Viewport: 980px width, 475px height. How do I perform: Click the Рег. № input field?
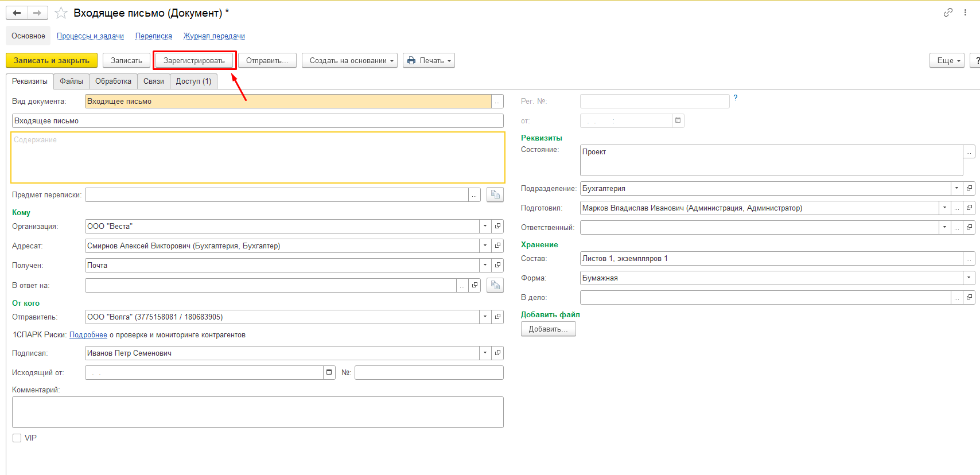pos(655,102)
